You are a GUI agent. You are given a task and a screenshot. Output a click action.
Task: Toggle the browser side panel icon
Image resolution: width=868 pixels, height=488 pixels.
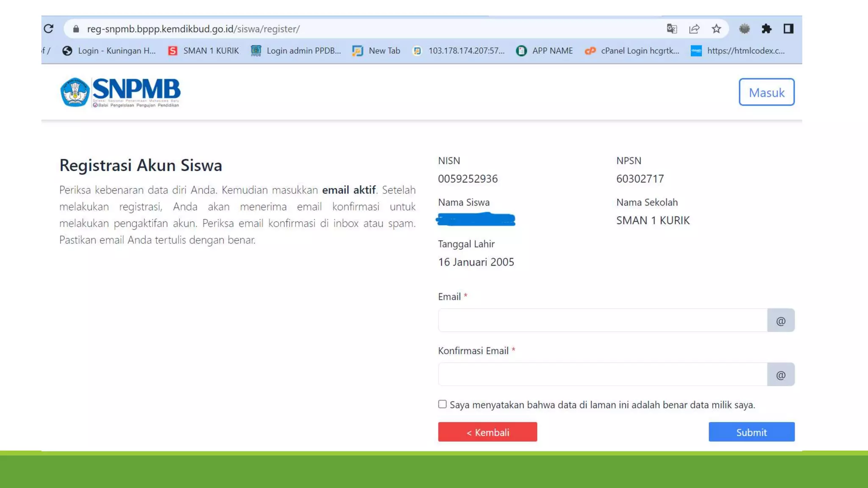[788, 29]
